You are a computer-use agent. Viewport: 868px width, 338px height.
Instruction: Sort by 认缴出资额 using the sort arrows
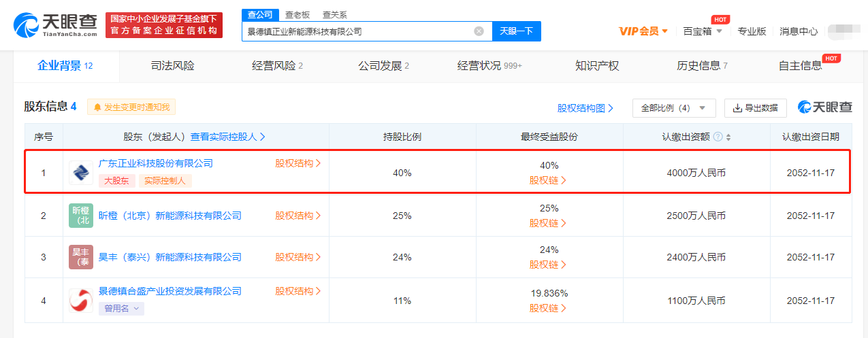click(x=728, y=137)
